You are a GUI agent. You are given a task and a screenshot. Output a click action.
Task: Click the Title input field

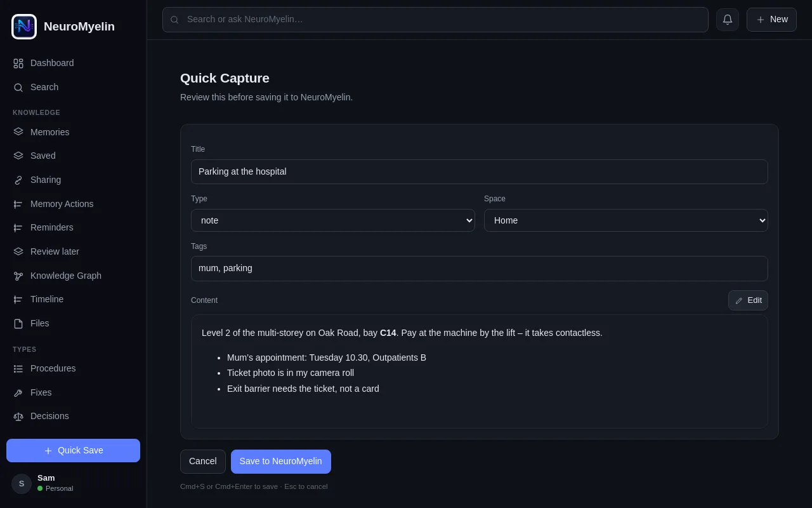[x=480, y=171]
